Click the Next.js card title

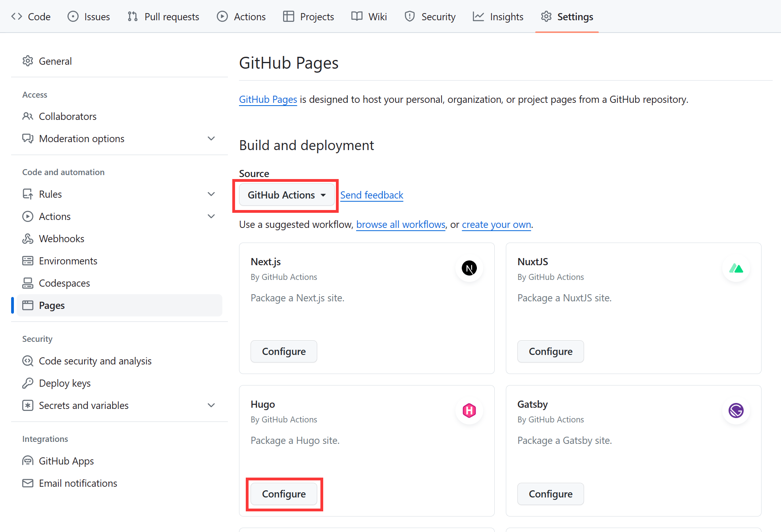coord(266,262)
